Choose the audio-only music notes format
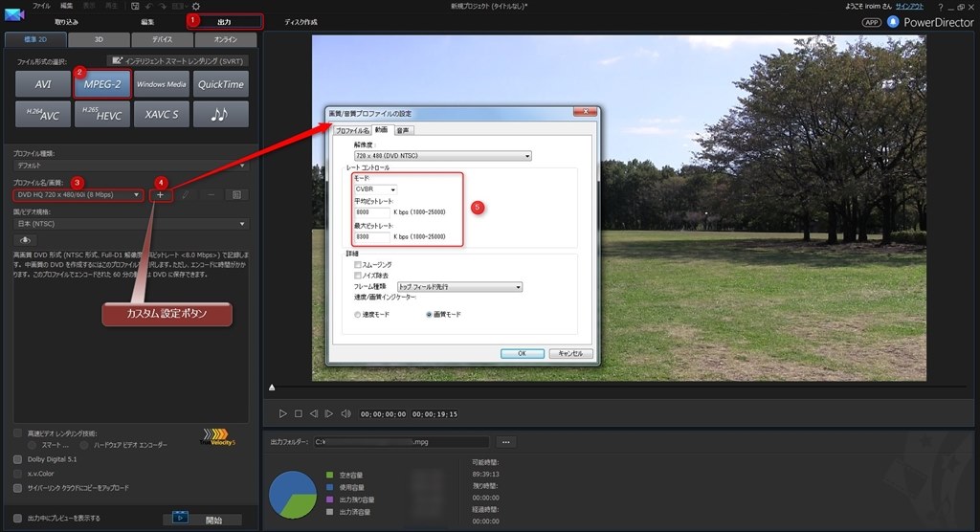Viewport: 980px width, 532px height. tap(221, 115)
